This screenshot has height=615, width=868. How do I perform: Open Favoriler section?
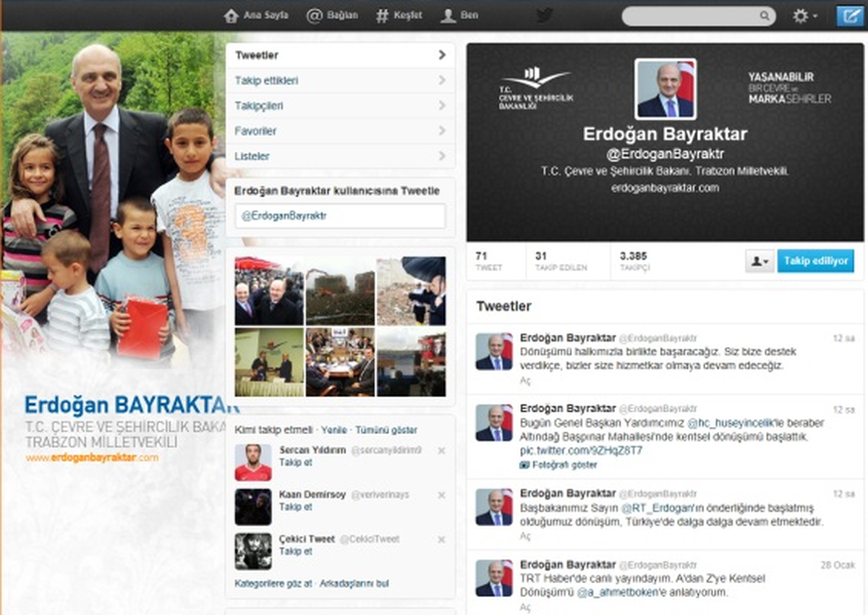click(340, 131)
